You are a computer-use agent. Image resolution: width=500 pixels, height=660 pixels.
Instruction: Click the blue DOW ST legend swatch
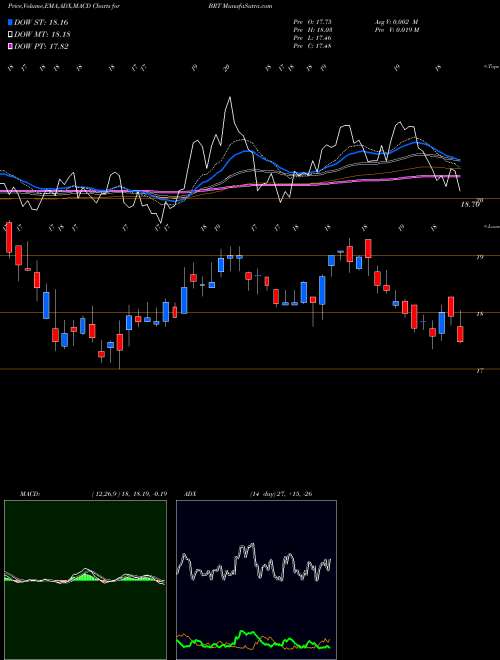[x=10, y=22]
